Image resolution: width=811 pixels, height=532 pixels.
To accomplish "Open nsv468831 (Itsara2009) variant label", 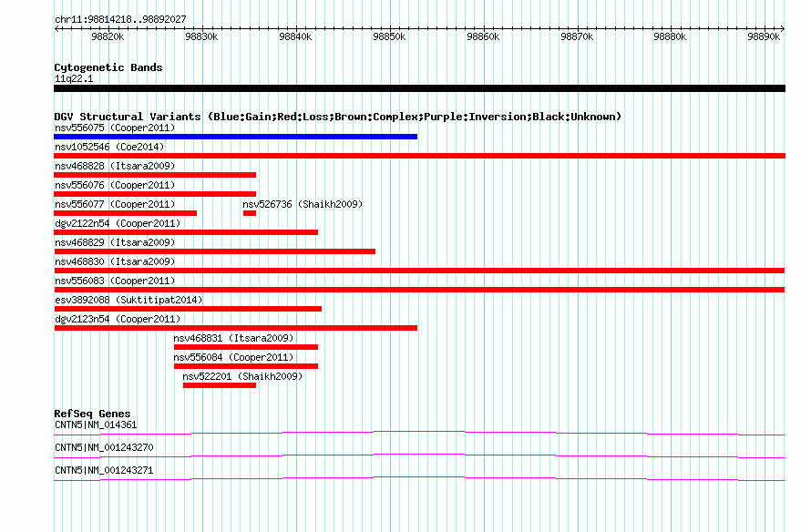I will click(x=233, y=338).
